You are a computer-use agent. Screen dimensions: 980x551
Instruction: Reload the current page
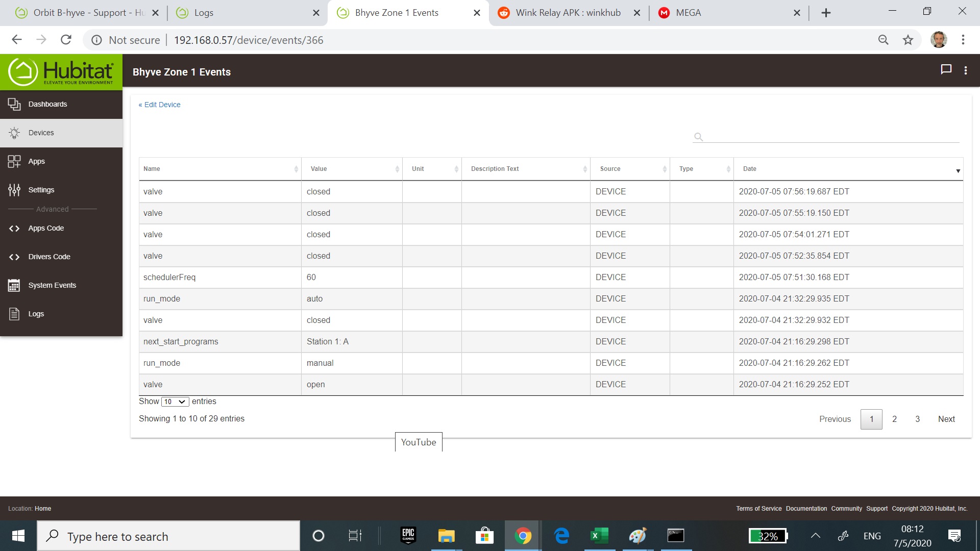[66, 40]
